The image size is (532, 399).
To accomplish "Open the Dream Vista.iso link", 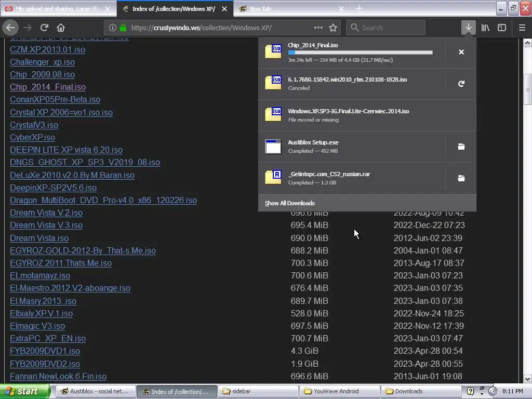I will click(39, 238).
